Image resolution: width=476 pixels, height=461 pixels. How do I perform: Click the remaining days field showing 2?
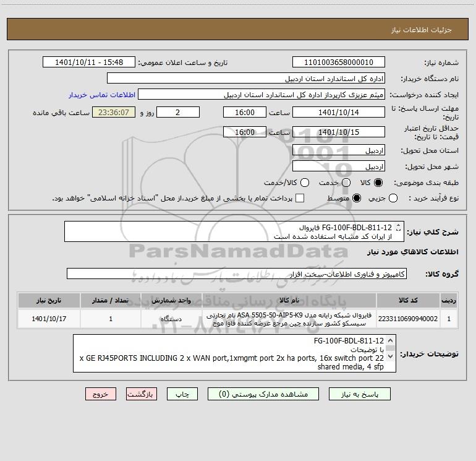178,113
